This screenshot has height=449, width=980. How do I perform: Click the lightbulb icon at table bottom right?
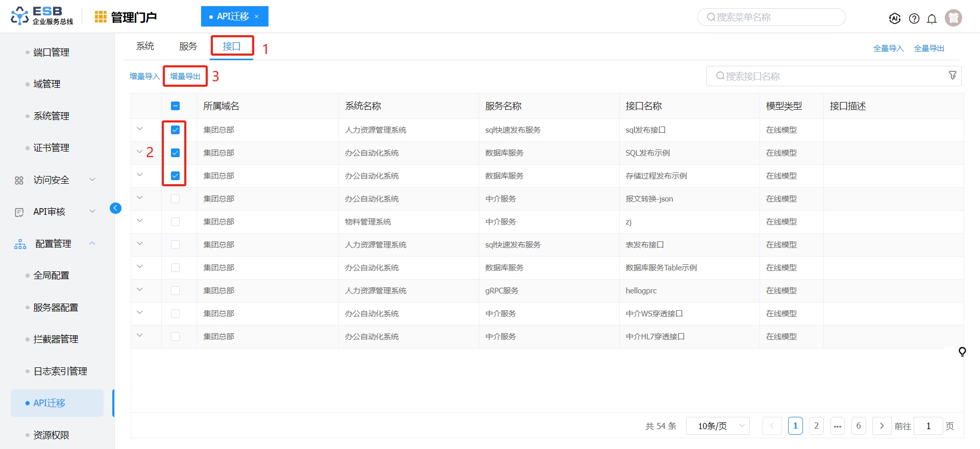tap(962, 352)
